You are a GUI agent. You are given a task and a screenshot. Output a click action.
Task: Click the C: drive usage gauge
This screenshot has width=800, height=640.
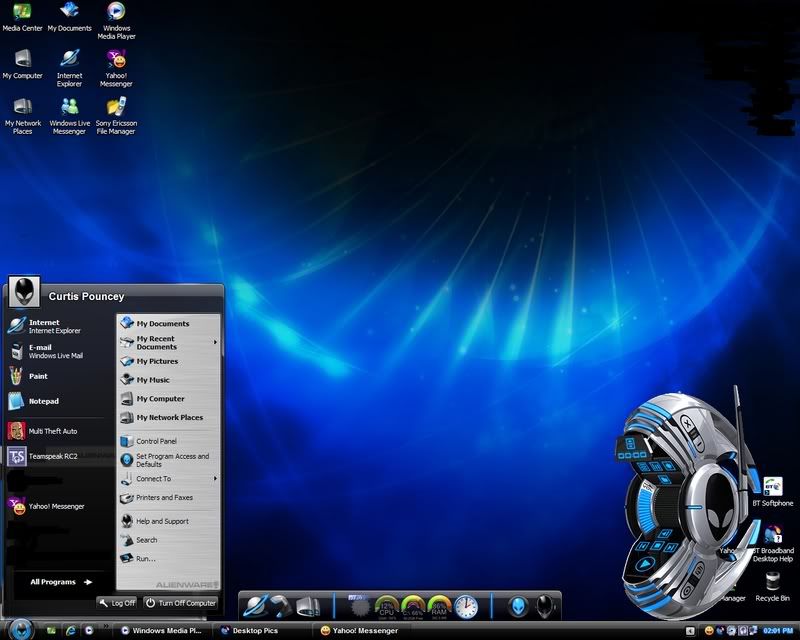pyautogui.click(x=413, y=608)
